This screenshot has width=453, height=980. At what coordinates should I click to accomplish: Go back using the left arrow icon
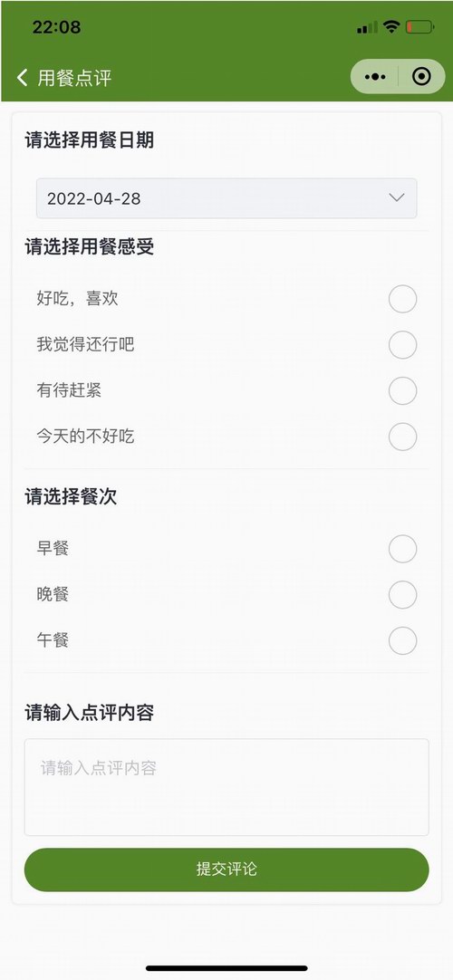click(x=23, y=78)
